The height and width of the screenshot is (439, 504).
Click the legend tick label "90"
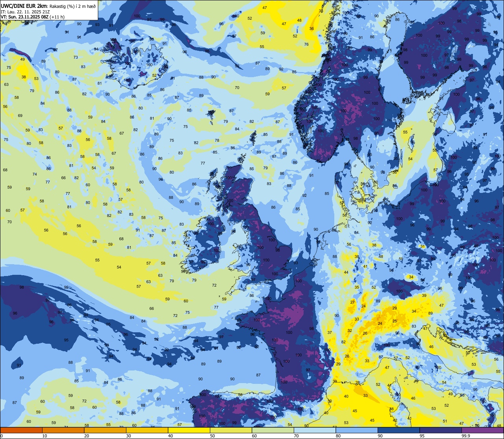[380, 436]
